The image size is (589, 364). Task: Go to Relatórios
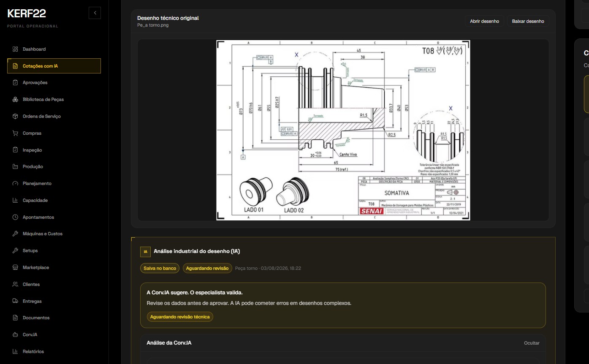coord(54,351)
